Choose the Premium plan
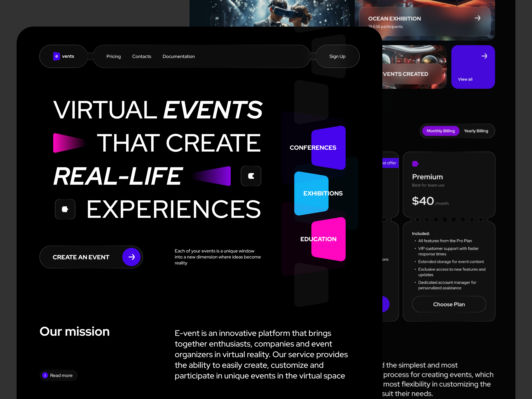Screen dimensions: 532x399 449,304
